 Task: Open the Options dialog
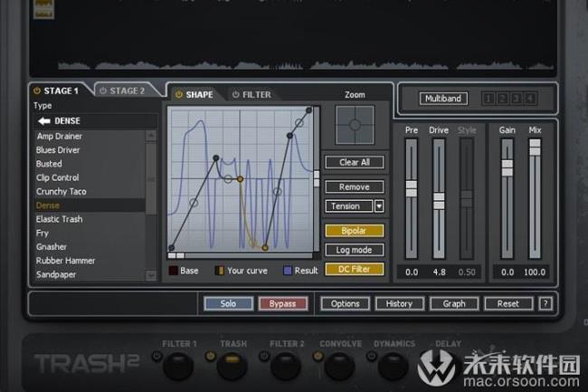click(x=345, y=303)
